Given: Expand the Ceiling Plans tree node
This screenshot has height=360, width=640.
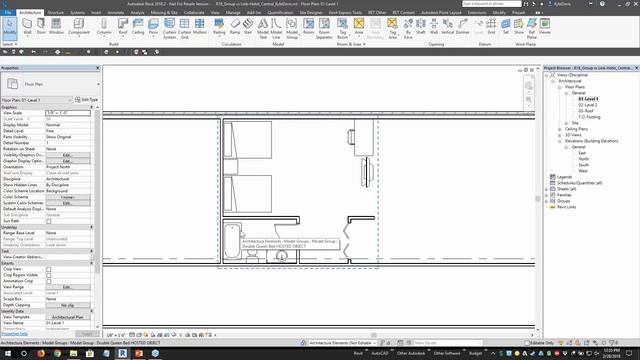Looking at the screenshot, I should click(560, 129).
